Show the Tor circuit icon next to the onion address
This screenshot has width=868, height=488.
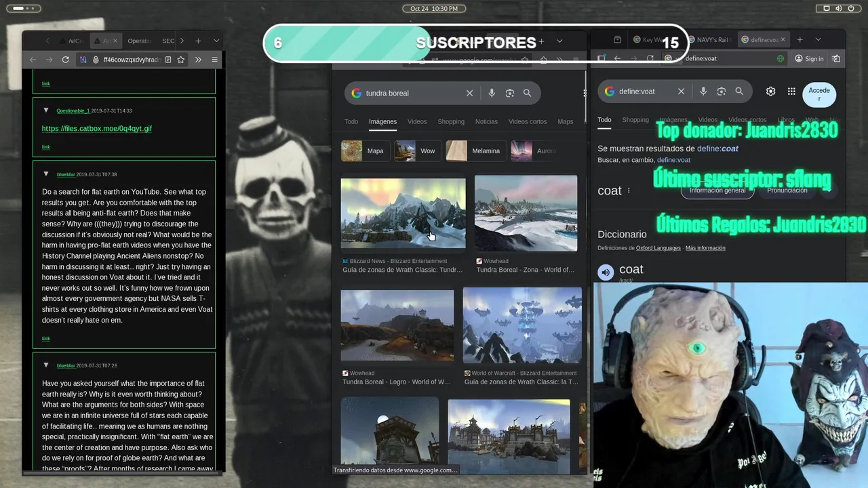[x=83, y=60]
